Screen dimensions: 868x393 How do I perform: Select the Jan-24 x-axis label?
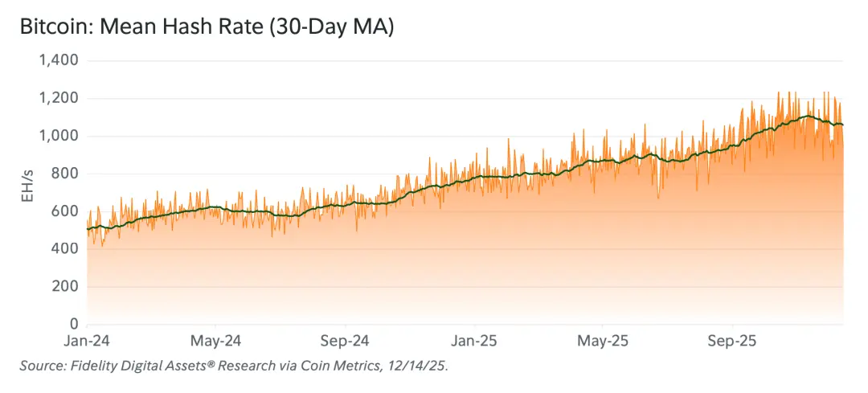pyautogui.click(x=87, y=341)
